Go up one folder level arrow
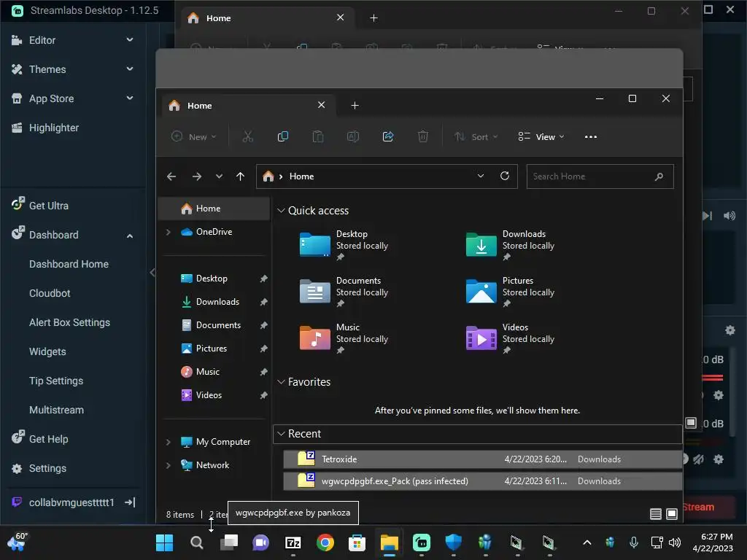This screenshot has height=560, width=747. (240, 176)
